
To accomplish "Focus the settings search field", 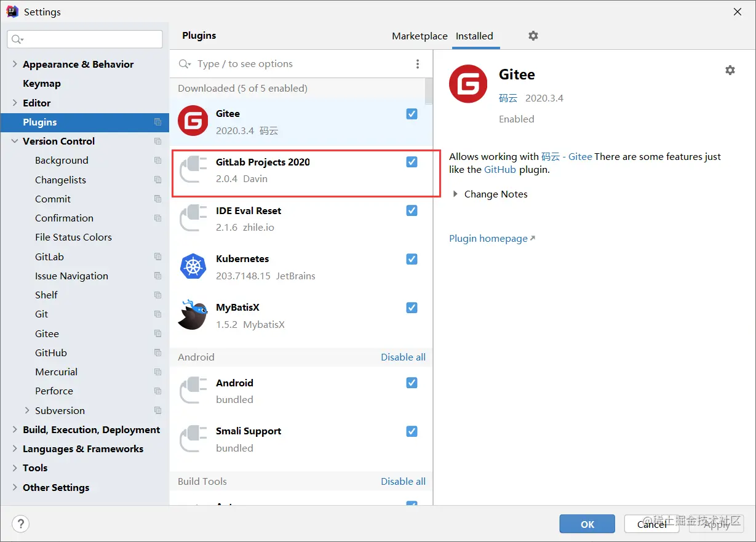I will pos(85,39).
